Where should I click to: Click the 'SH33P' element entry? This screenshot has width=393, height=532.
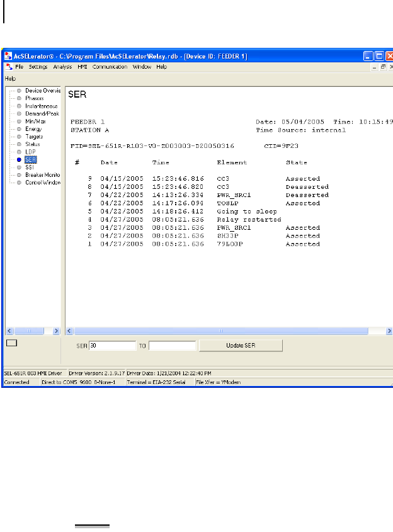(x=228, y=236)
